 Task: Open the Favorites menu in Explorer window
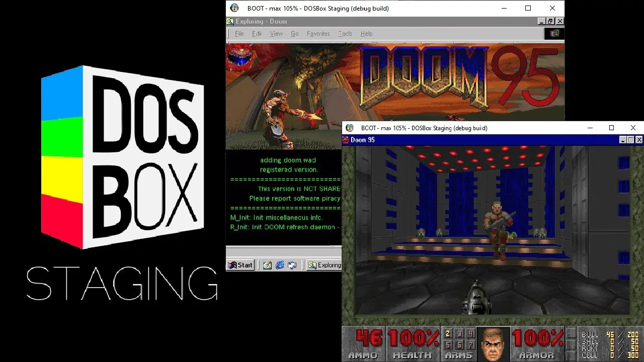tap(318, 34)
